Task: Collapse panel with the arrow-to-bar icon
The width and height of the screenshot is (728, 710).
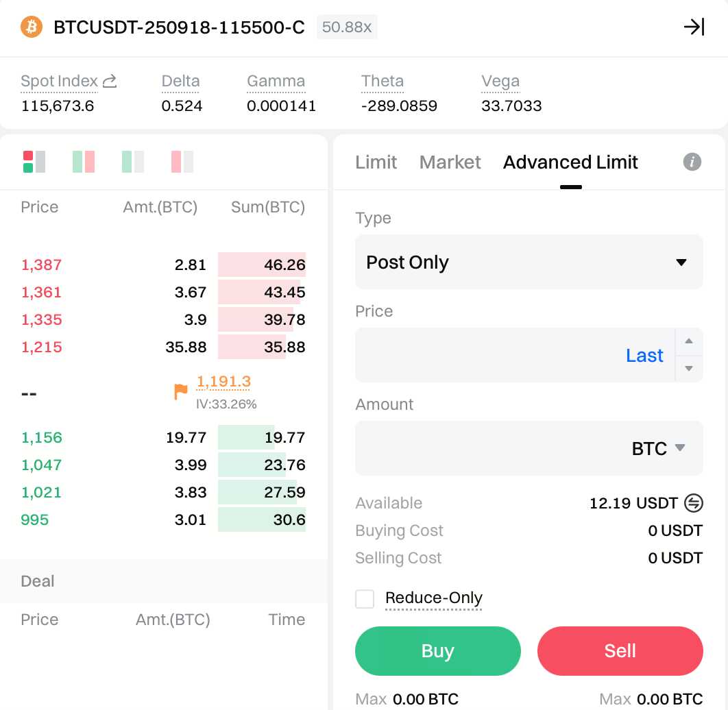Action: [x=694, y=27]
